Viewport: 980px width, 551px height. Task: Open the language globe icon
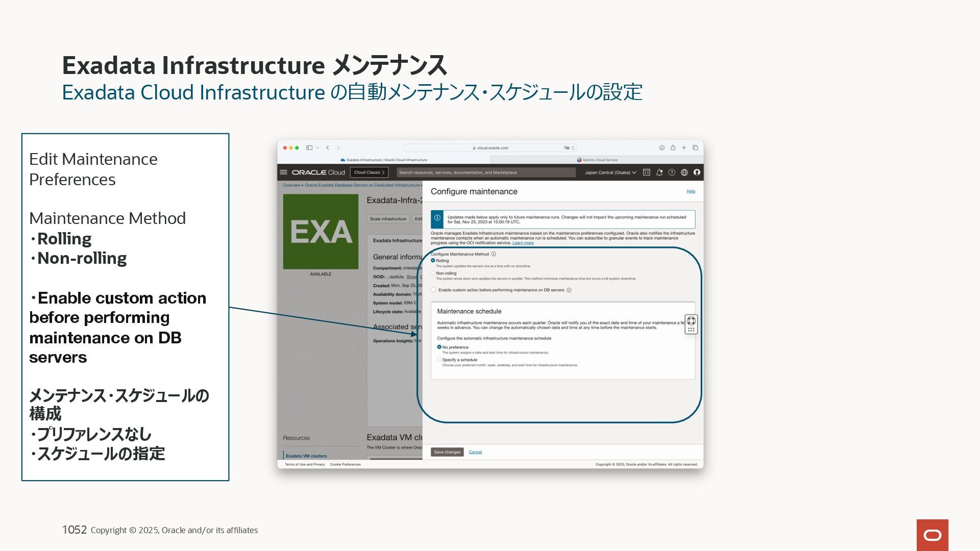point(684,172)
